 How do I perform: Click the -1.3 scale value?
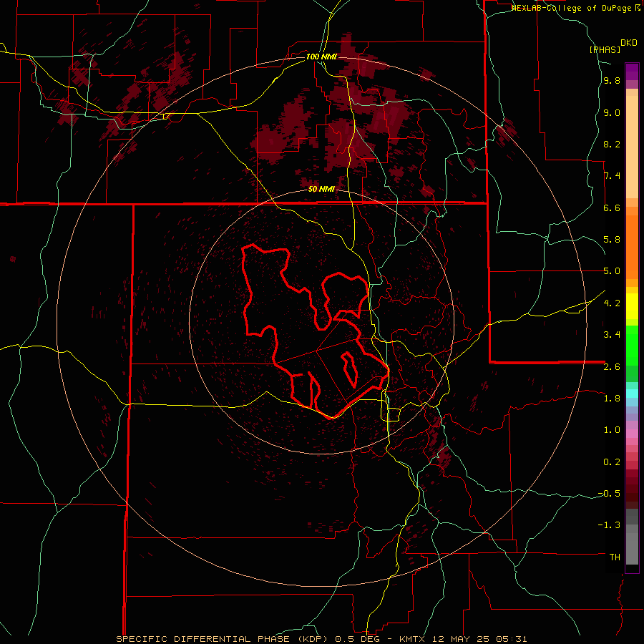click(609, 525)
